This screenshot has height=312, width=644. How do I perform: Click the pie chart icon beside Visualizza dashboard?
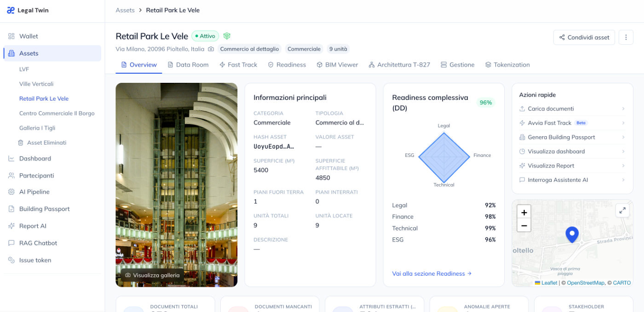pyautogui.click(x=522, y=151)
